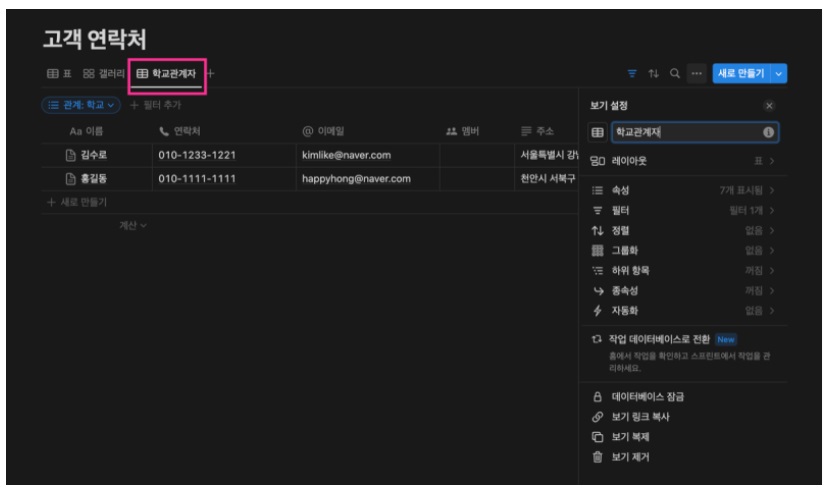
Task: Open the 속성 properties setting
Action: (x=683, y=190)
